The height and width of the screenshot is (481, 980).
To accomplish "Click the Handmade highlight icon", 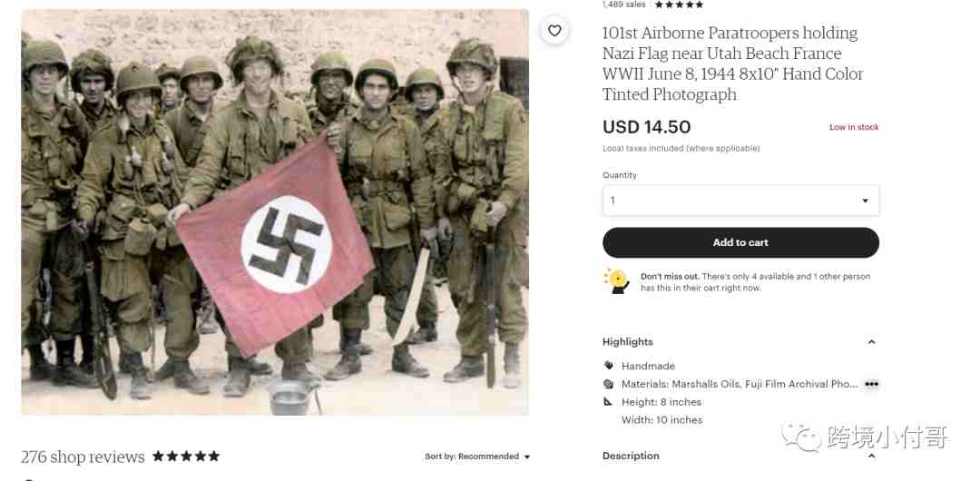I will (x=609, y=366).
